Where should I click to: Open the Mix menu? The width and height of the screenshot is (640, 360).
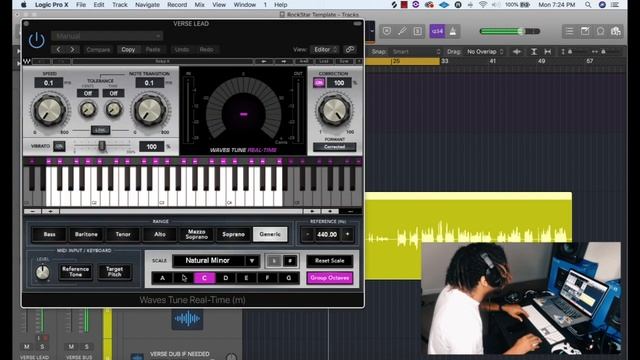click(199, 5)
